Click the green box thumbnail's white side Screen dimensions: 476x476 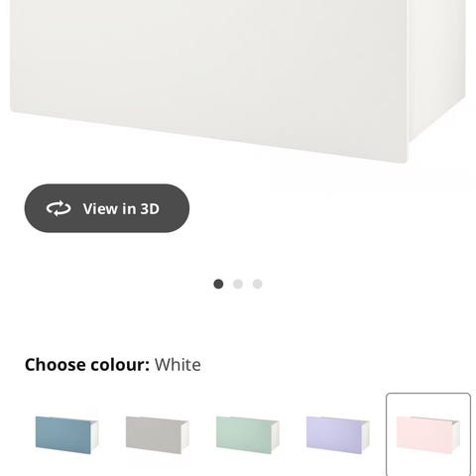click(x=275, y=434)
